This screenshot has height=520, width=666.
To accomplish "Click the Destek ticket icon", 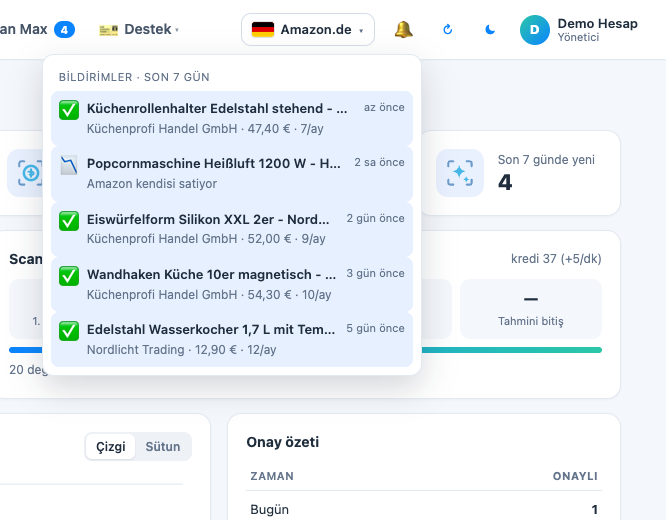I will click(108, 30).
